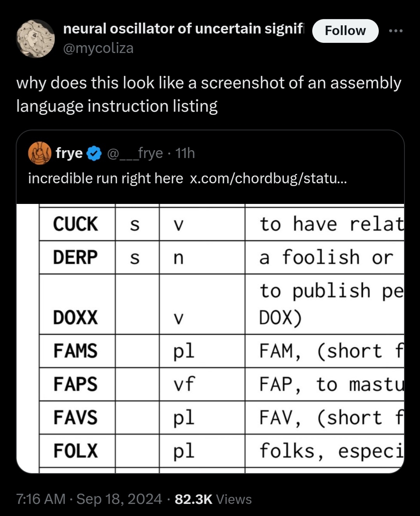Select the neural oscillator display name

(184, 28)
